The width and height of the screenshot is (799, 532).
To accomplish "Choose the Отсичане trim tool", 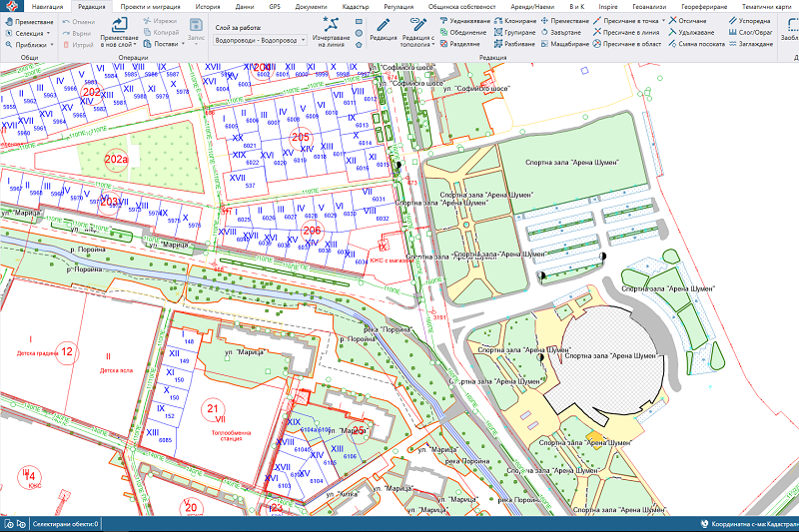I will (x=692, y=20).
